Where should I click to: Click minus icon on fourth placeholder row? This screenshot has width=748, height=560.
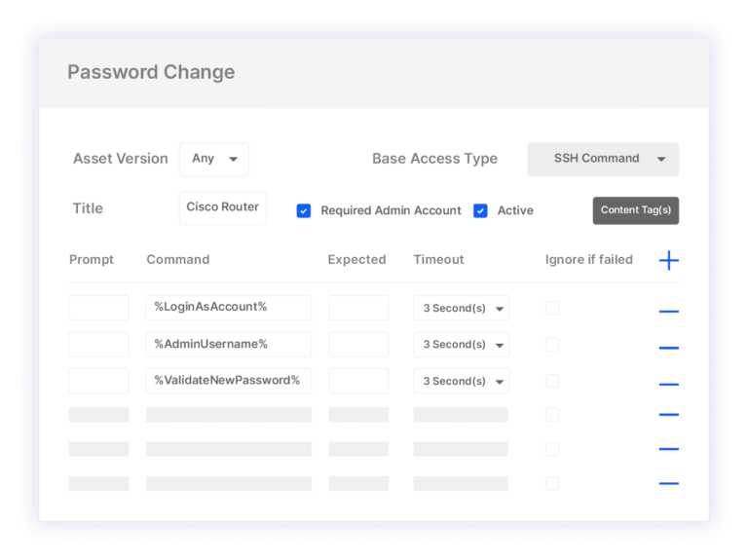tap(669, 415)
